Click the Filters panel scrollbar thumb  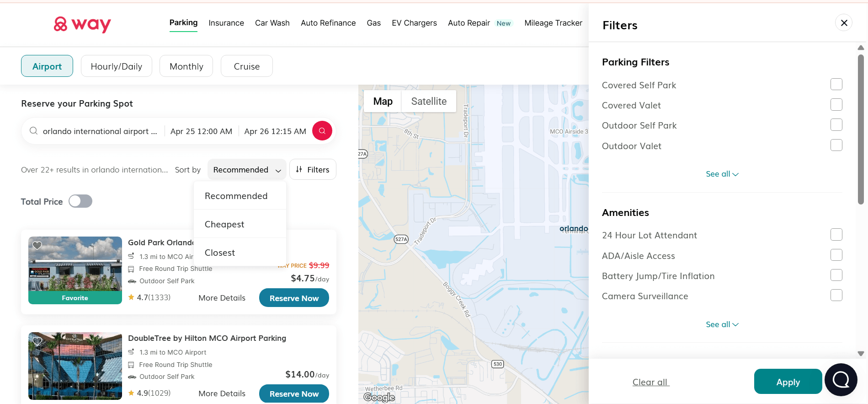[861, 129]
